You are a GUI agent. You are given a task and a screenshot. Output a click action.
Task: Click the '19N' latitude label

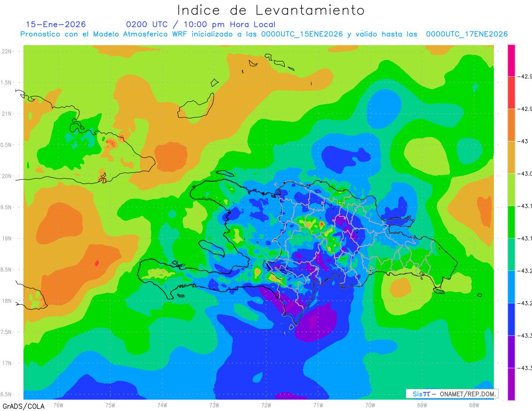pyautogui.click(x=7, y=238)
